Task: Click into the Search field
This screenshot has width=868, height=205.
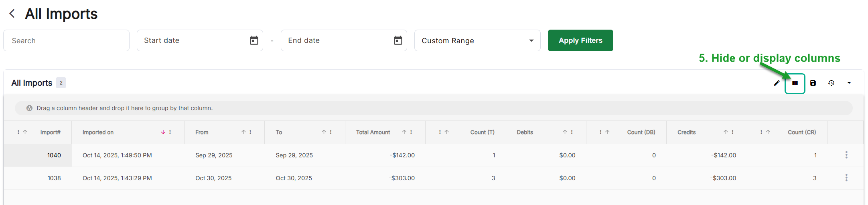Action: click(x=66, y=40)
